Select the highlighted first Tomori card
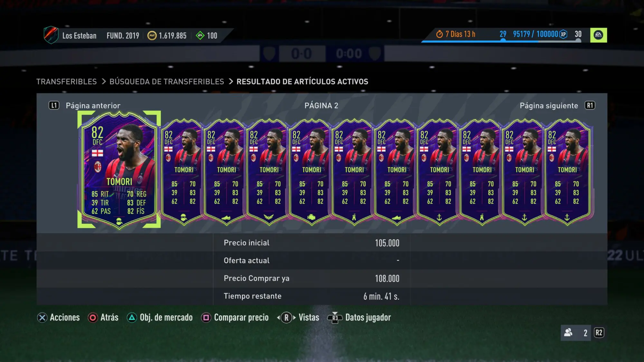 119,170
